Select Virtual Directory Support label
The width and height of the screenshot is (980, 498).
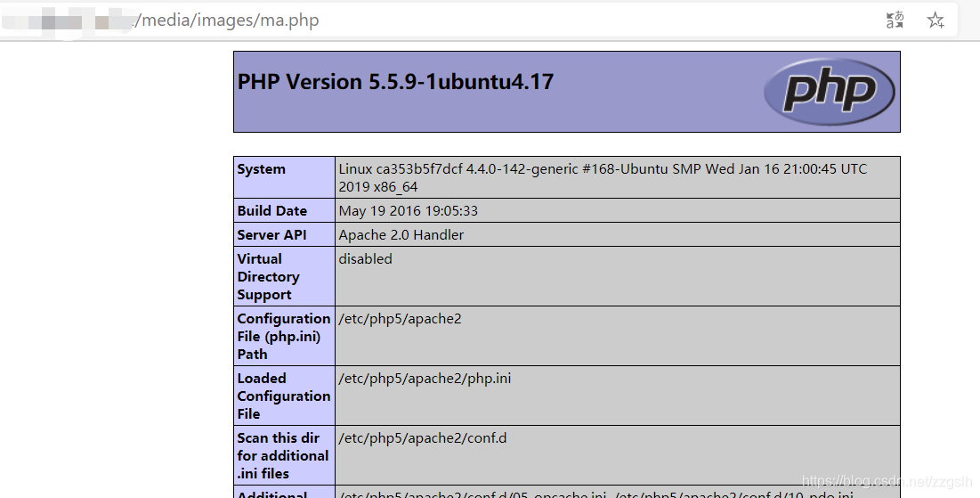tap(284, 276)
